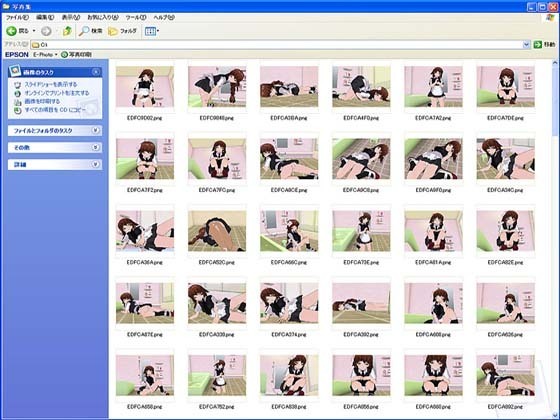560x420 pixels.
Task: Click the green Back arrow button
Action: pyautogui.click(x=11, y=31)
